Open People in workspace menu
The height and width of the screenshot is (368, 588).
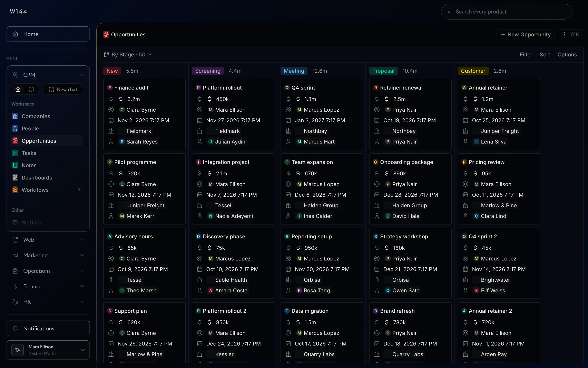point(30,129)
